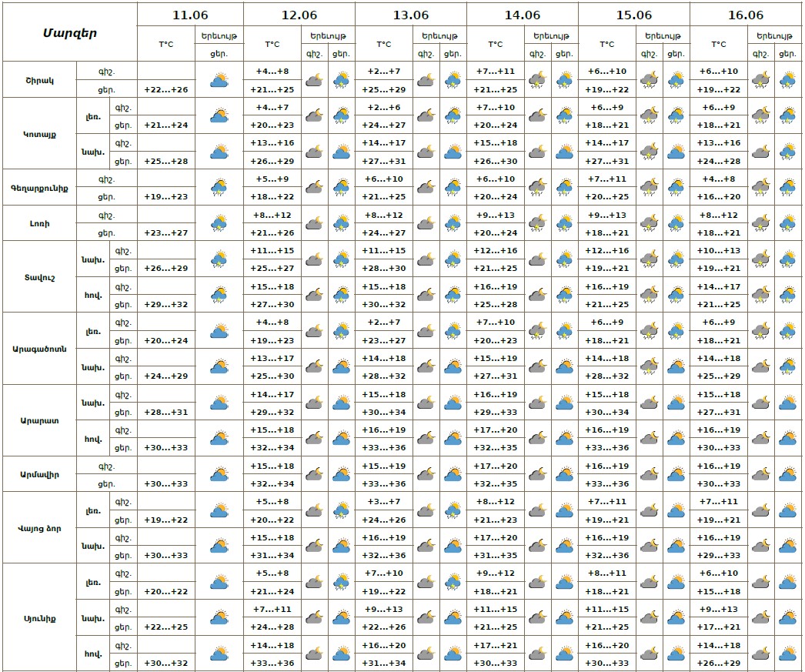Click Արմավիր night icon for 16.06
This screenshot has width=805, height=672.
point(761,474)
